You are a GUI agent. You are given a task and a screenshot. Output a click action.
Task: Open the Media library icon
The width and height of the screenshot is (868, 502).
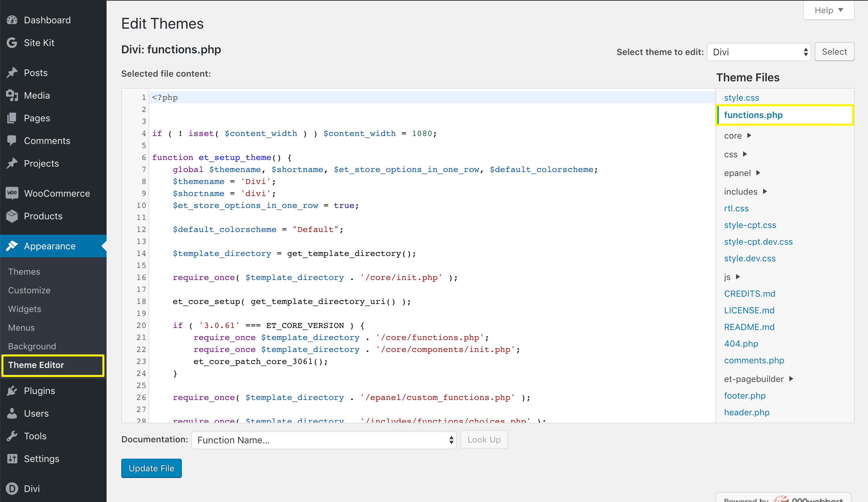[12, 95]
